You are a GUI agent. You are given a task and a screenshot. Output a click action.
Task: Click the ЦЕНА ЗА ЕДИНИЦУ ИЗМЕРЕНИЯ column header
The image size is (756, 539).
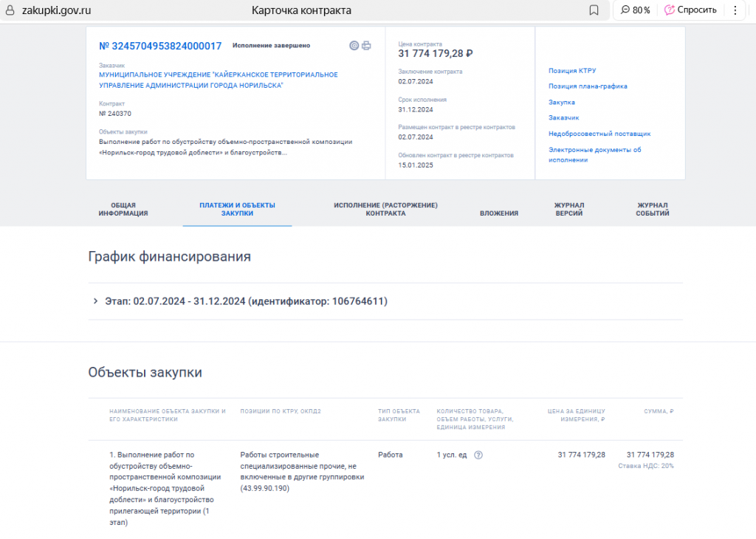coord(576,415)
